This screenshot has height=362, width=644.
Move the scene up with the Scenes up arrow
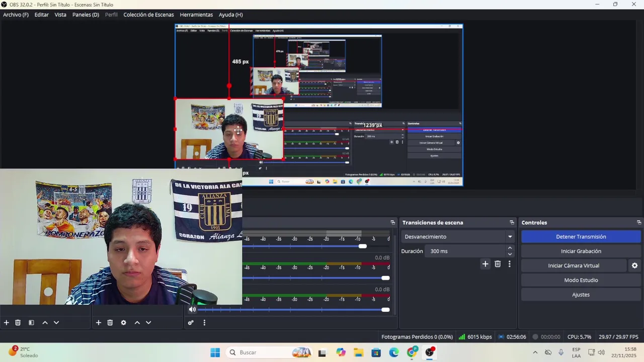click(x=45, y=323)
